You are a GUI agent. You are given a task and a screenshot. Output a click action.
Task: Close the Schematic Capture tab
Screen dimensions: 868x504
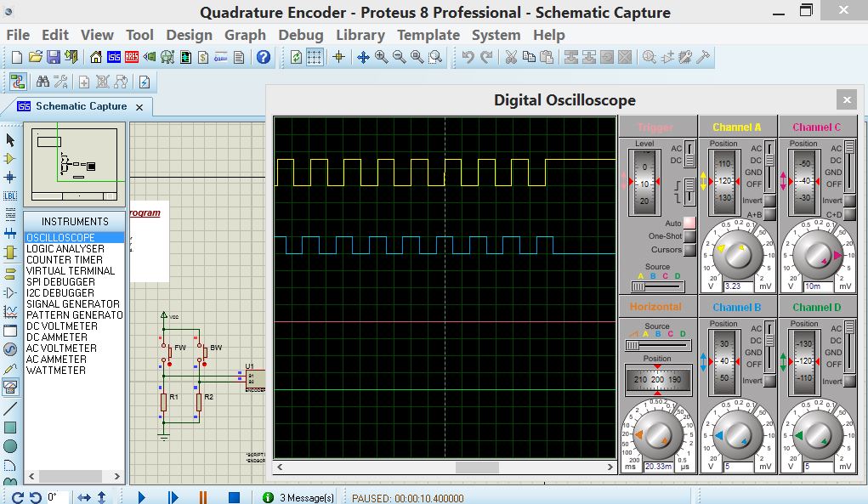click(x=139, y=107)
